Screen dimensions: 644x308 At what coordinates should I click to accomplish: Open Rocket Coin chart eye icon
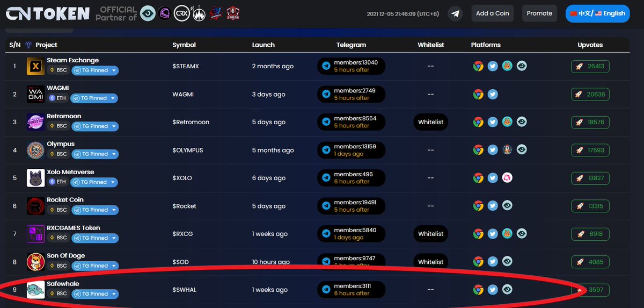point(507,205)
